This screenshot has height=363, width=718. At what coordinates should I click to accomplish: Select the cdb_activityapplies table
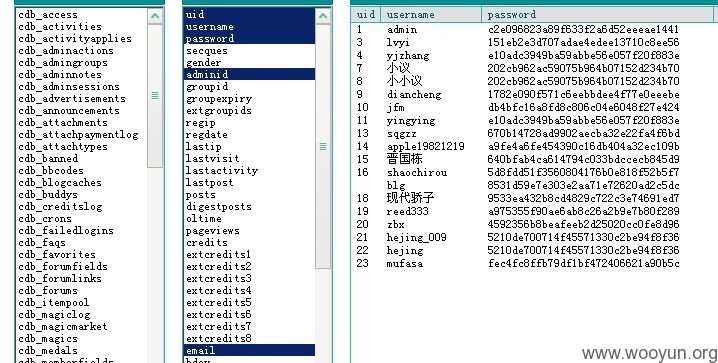pyautogui.click(x=75, y=38)
